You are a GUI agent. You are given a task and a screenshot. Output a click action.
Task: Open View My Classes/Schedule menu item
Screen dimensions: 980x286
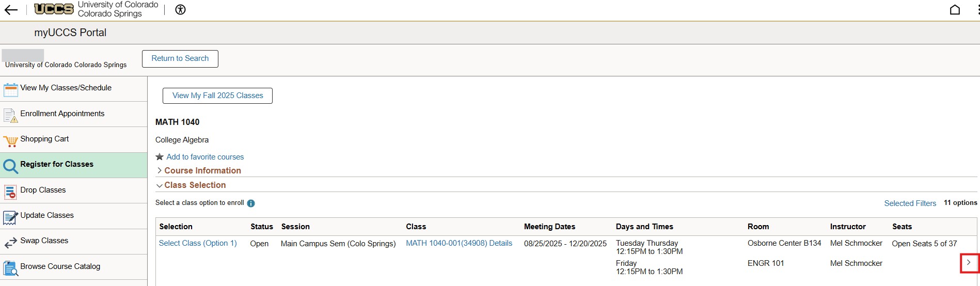[66, 88]
